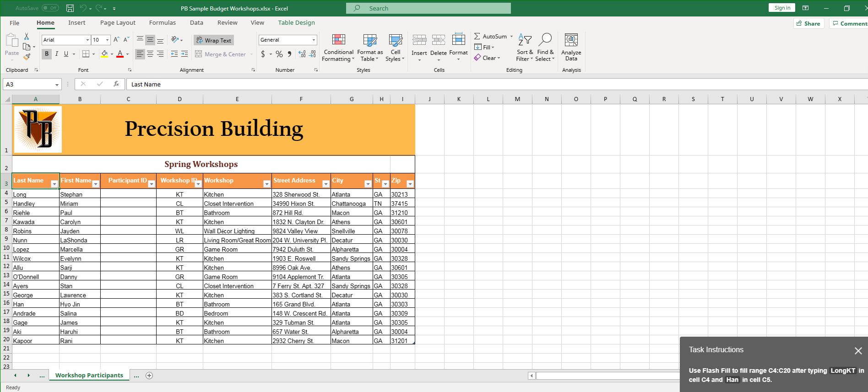Click the Comments button
This screenshot has height=392, width=868.
pyautogui.click(x=850, y=23)
